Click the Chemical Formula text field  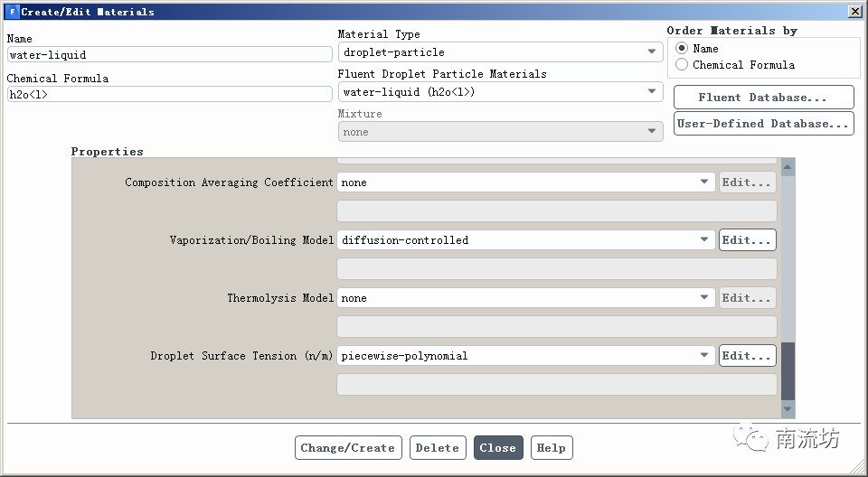[x=169, y=94]
